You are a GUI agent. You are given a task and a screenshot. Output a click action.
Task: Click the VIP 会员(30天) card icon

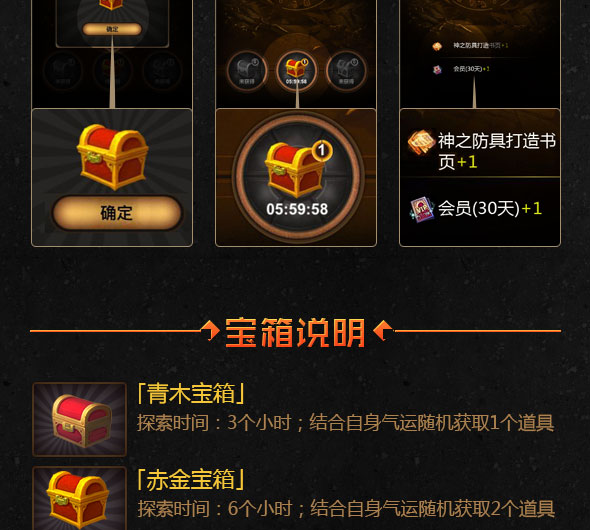point(422,209)
